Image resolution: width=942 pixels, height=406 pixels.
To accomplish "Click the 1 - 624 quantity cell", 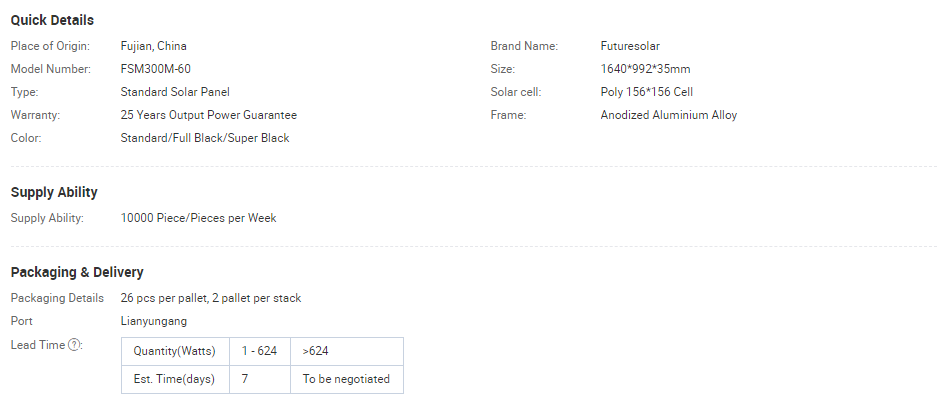I will (x=260, y=351).
